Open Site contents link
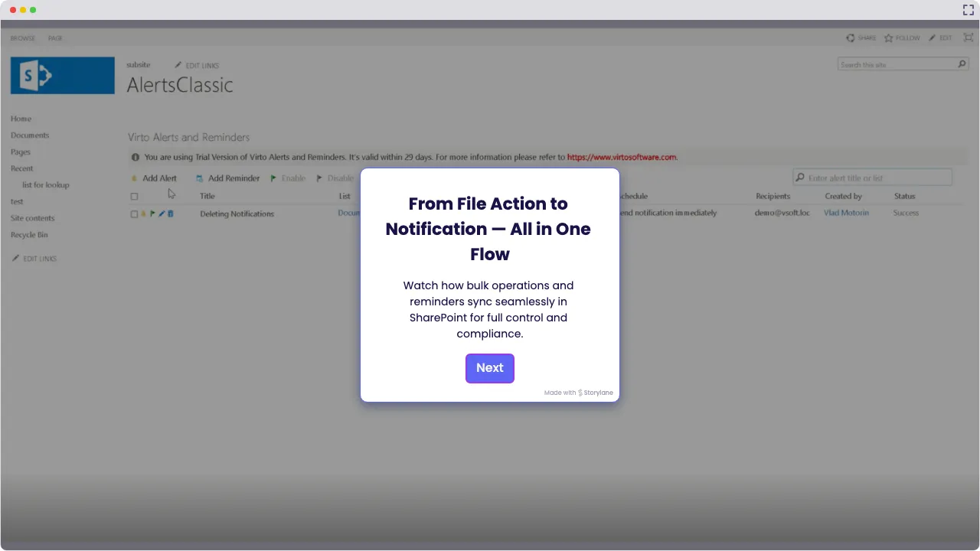980x551 pixels. (x=33, y=218)
